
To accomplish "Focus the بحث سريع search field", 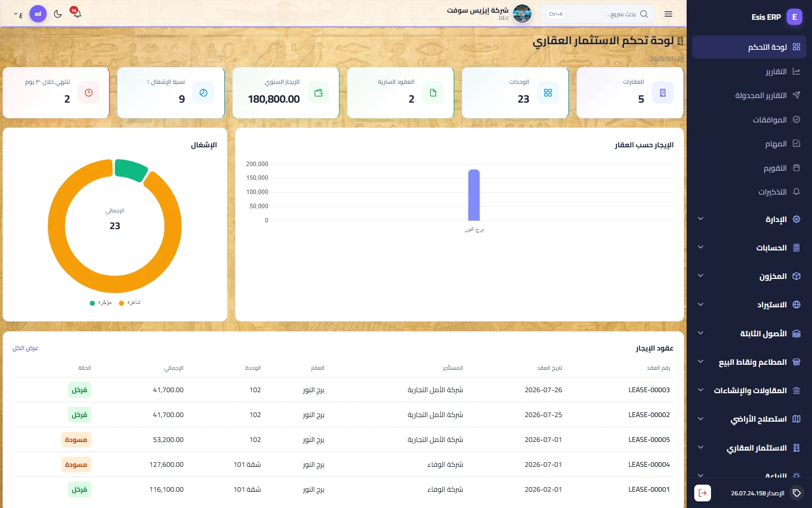I will [597, 14].
